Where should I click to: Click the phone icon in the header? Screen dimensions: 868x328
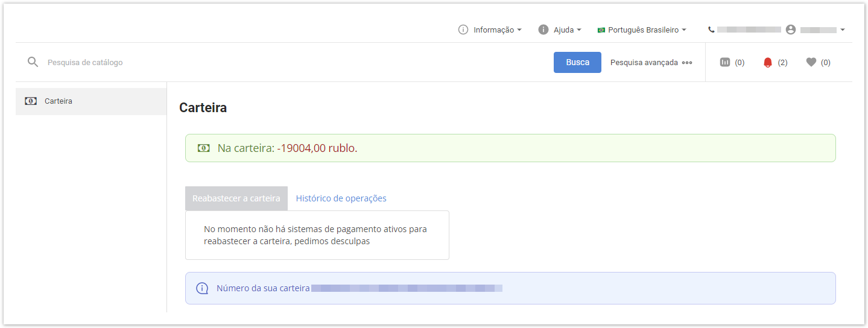pyautogui.click(x=711, y=30)
